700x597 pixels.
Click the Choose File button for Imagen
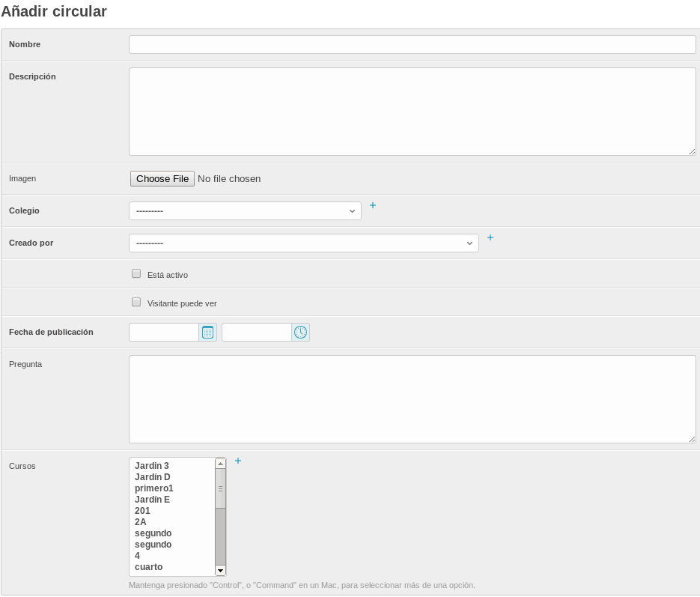(x=162, y=179)
